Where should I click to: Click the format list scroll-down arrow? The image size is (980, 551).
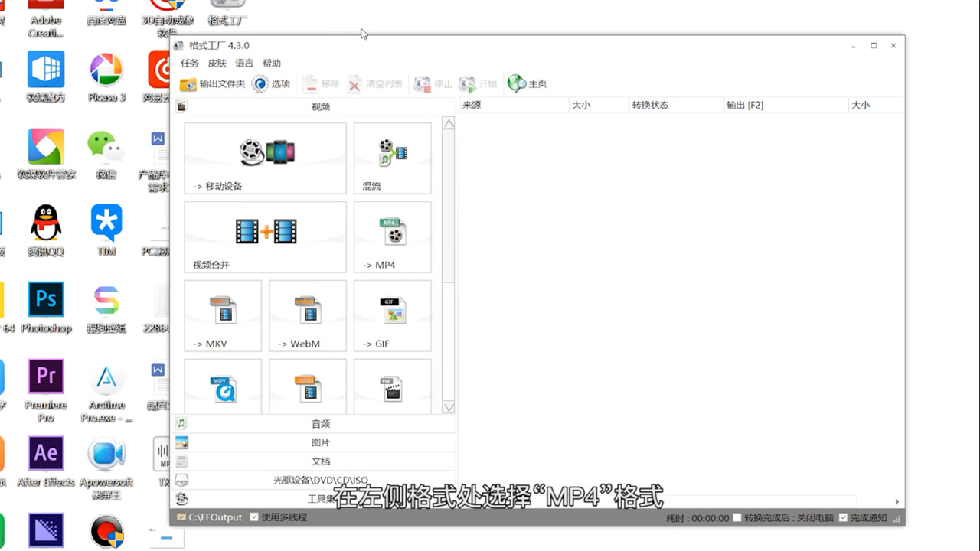pos(449,407)
